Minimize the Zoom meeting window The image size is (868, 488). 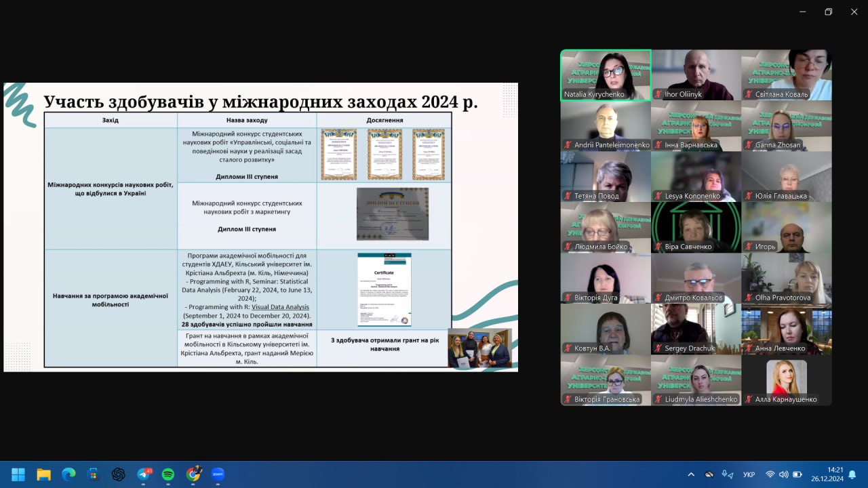click(x=803, y=12)
